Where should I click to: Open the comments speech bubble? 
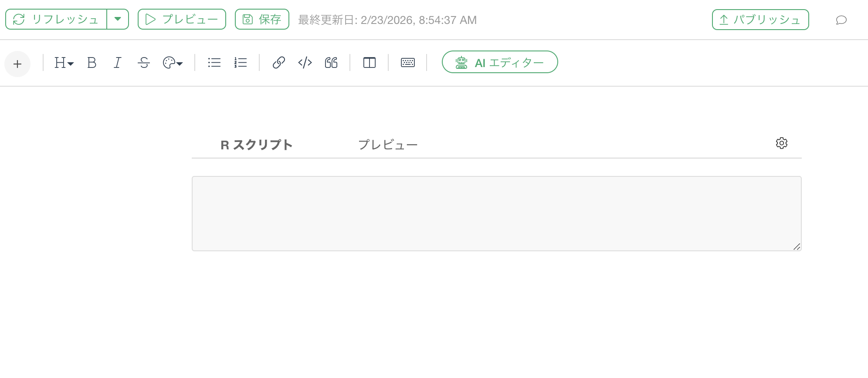(841, 20)
